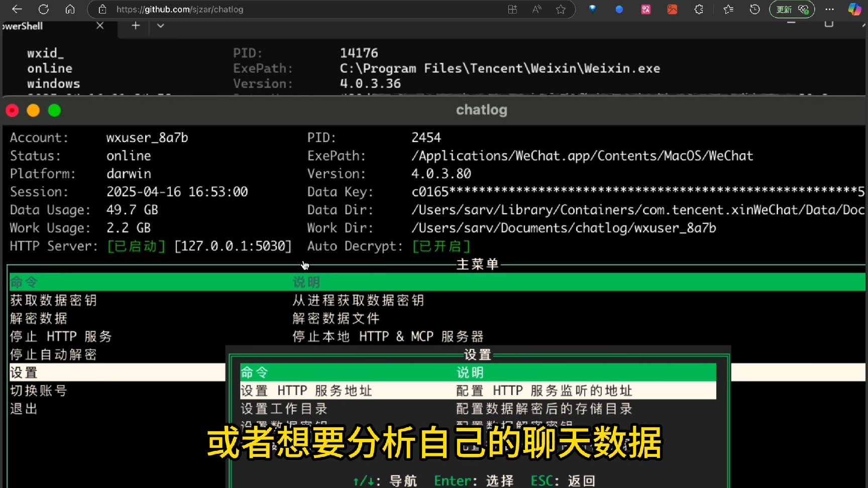Select 停止自动解密 menu entry

53,354
